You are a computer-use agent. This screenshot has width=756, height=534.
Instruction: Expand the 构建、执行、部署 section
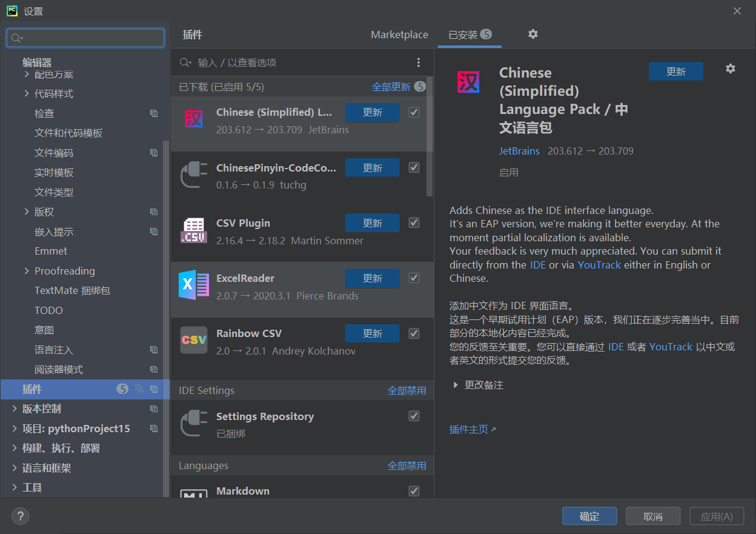(15, 448)
